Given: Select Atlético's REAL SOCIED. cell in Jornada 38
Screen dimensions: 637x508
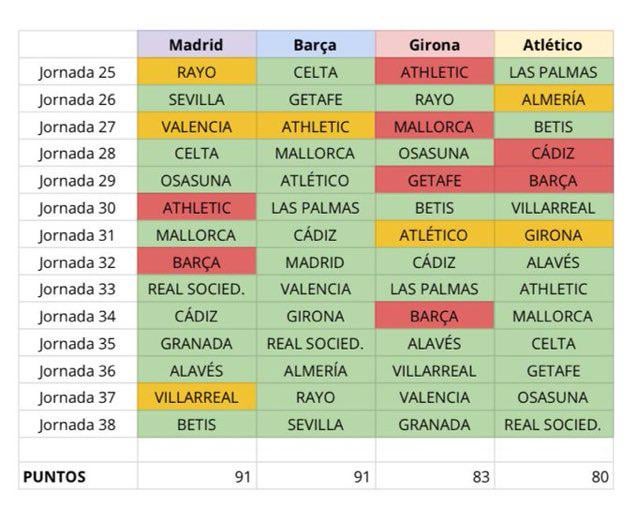Looking at the screenshot, I should coord(553,424).
